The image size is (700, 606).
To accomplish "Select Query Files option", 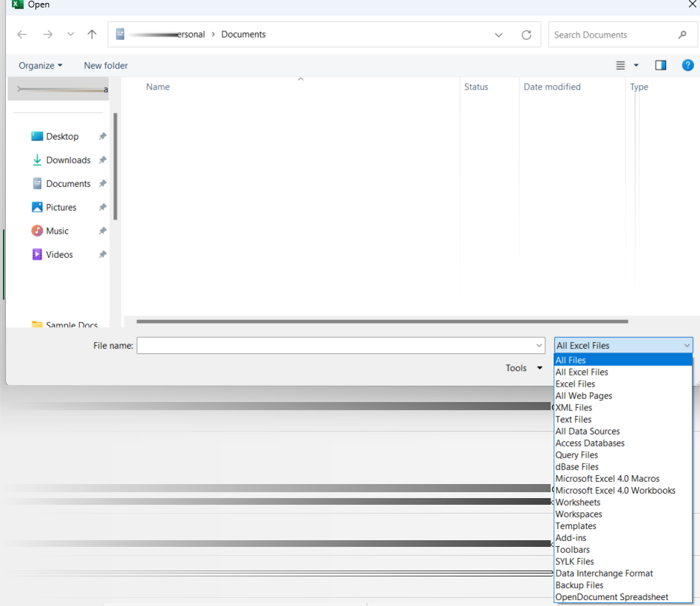I will (623, 454).
